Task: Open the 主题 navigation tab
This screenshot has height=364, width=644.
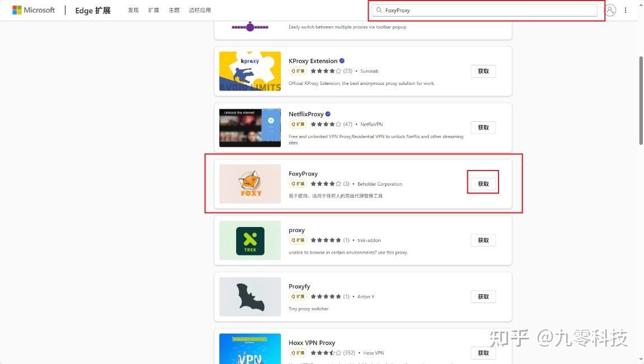Action: tap(174, 10)
